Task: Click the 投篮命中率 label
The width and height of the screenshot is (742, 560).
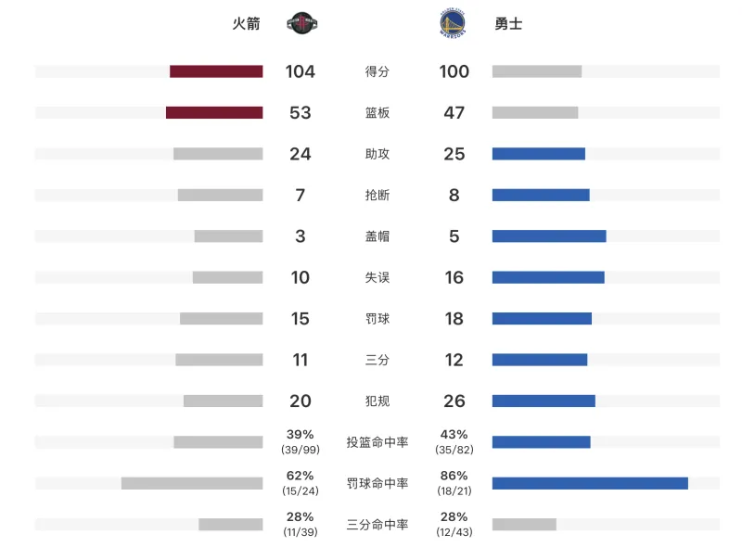Action: click(377, 442)
